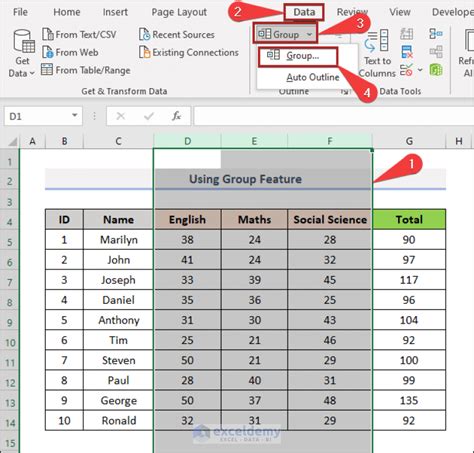Choose From Web data source

click(70, 52)
